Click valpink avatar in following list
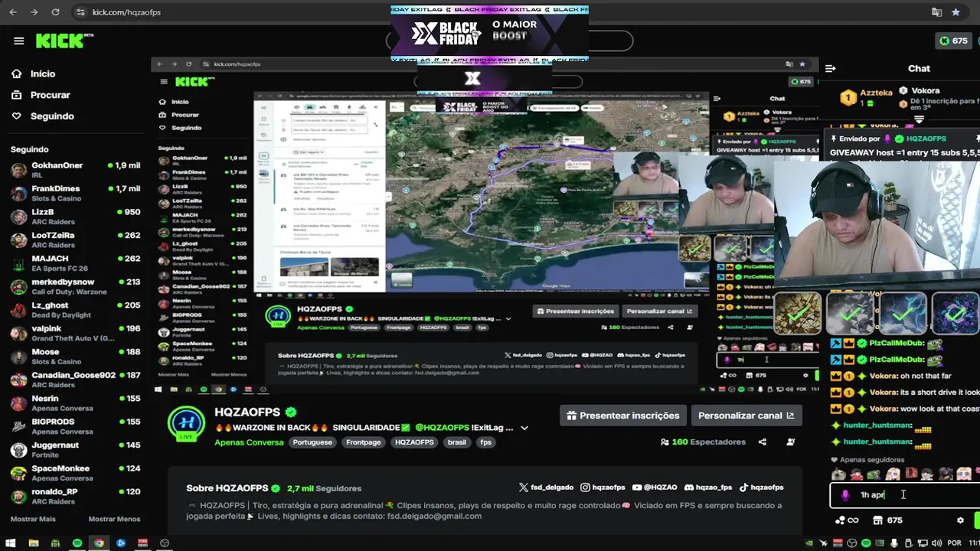The image size is (980, 551). [18, 333]
